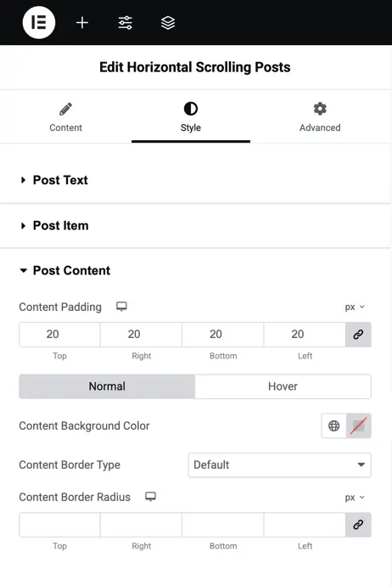392x586 pixels.
Task: Open Content Border Type dropdown
Action: (280, 465)
